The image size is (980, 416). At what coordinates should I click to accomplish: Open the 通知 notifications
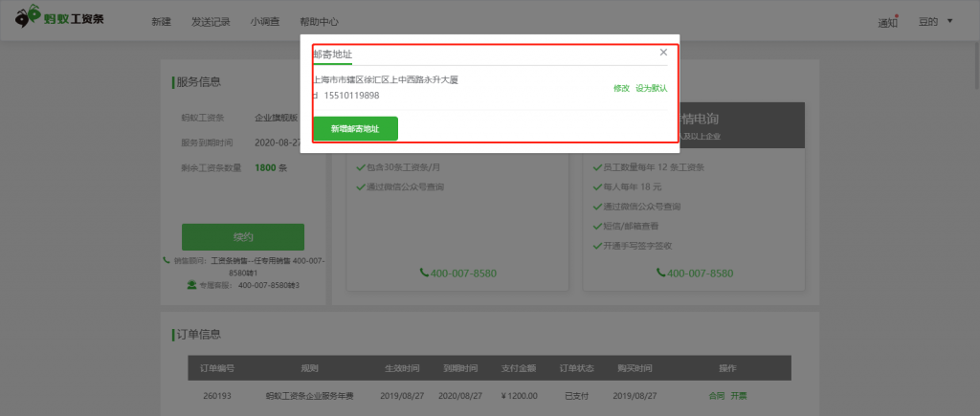887,22
